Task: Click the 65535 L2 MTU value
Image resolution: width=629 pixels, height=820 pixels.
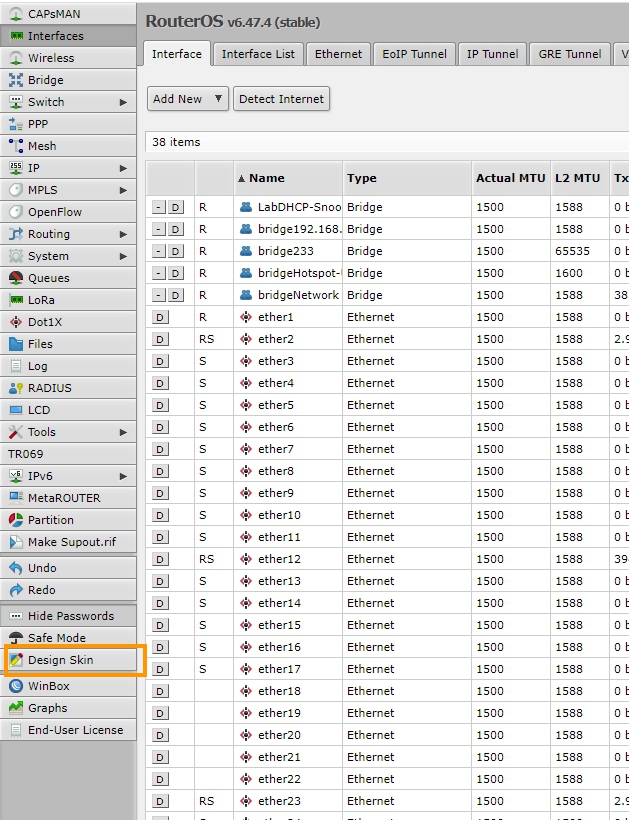Action: (573, 251)
